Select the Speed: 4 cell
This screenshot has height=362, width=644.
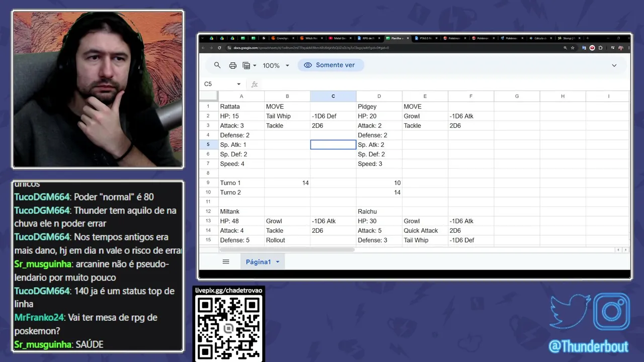241,164
